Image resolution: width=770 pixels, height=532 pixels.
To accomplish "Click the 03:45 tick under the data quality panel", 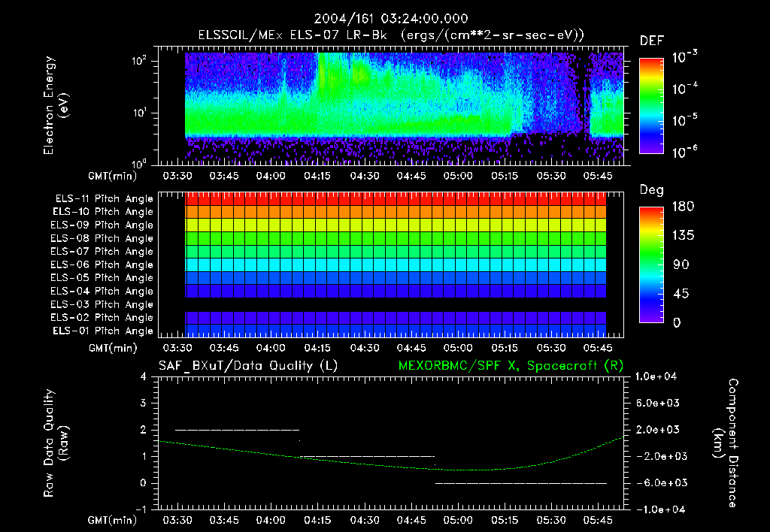I will click(x=224, y=520).
